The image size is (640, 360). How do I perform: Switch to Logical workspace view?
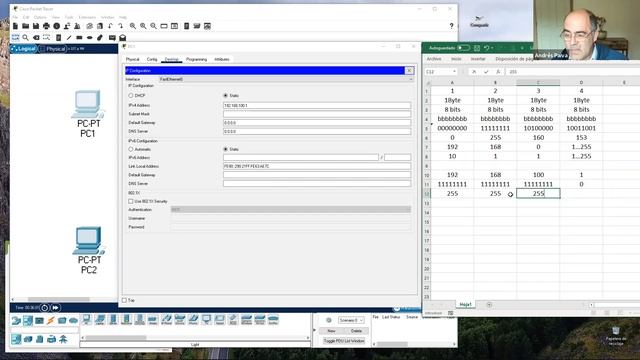24,49
